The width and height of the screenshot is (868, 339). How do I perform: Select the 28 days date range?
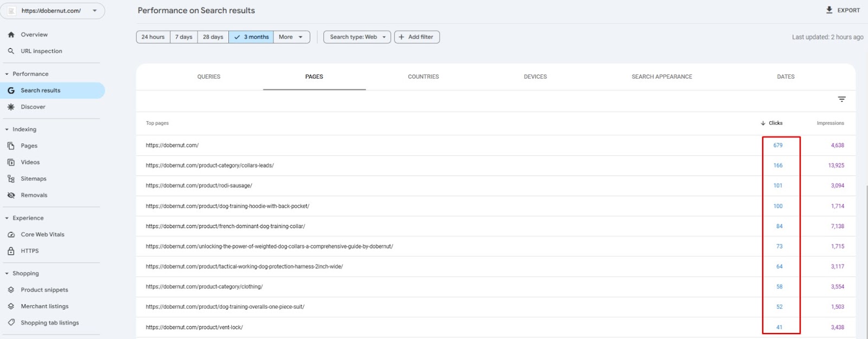[213, 37]
